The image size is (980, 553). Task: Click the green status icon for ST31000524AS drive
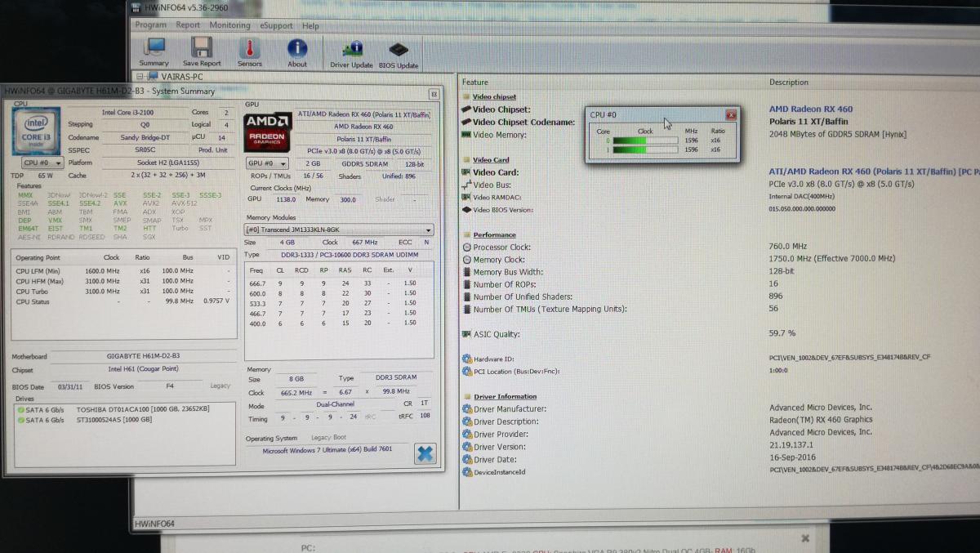click(x=21, y=420)
